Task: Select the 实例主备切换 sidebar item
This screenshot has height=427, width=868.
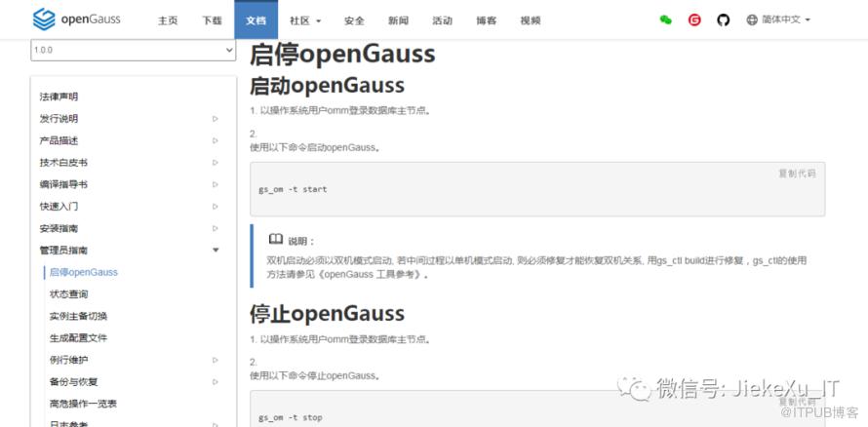Action: (x=78, y=316)
